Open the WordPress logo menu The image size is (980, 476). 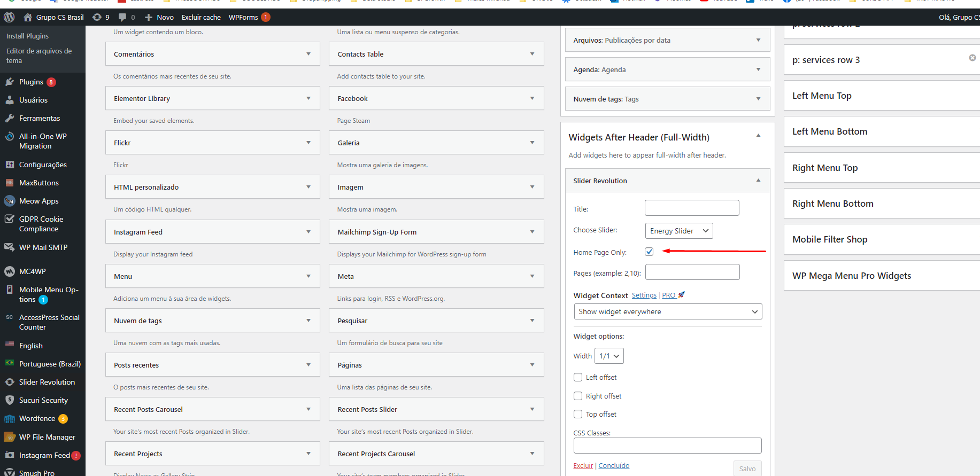pyautogui.click(x=9, y=17)
